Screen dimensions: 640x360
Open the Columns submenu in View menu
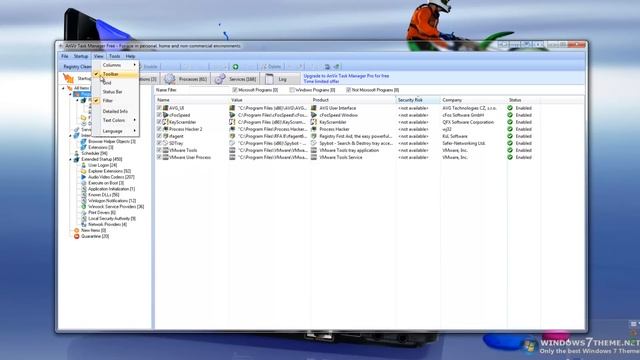point(116,65)
